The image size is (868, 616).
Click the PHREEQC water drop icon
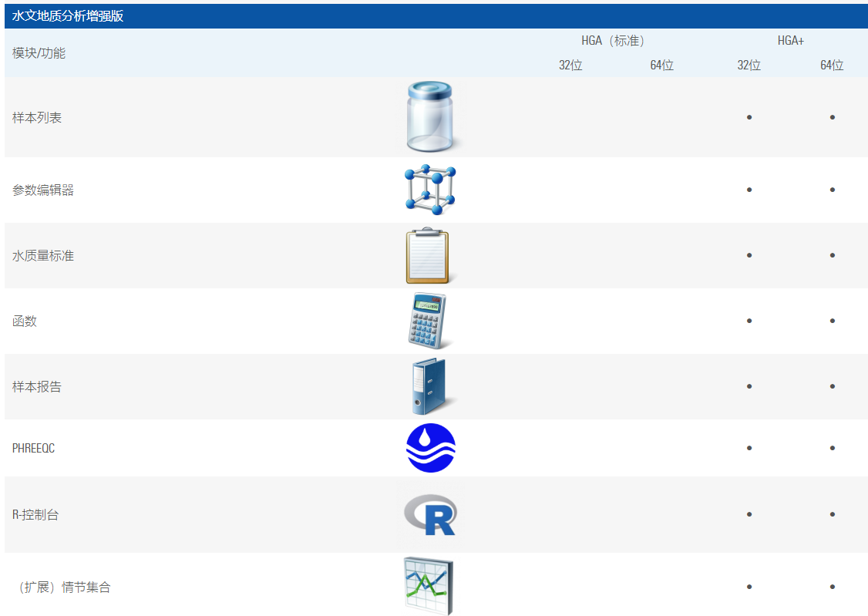pyautogui.click(x=431, y=448)
